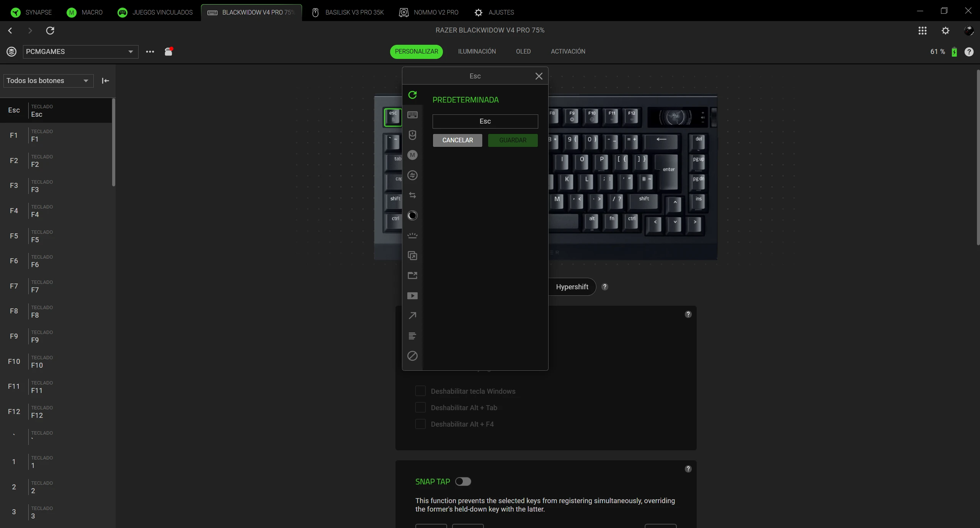Choose the diagonal arrow shortcut icon in popup
980x528 pixels.
click(x=412, y=316)
